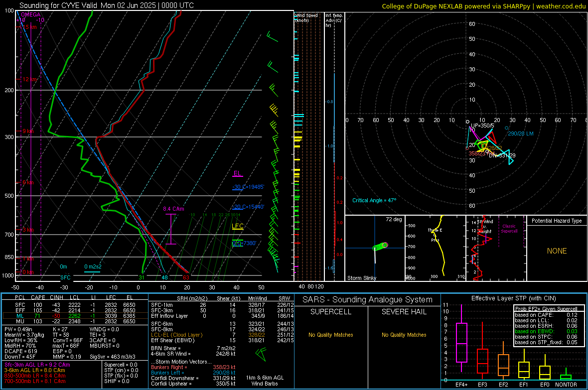The height and width of the screenshot is (390, 588).
Task: Click the based on CAPE: 0.12 row
Action: 546,315
